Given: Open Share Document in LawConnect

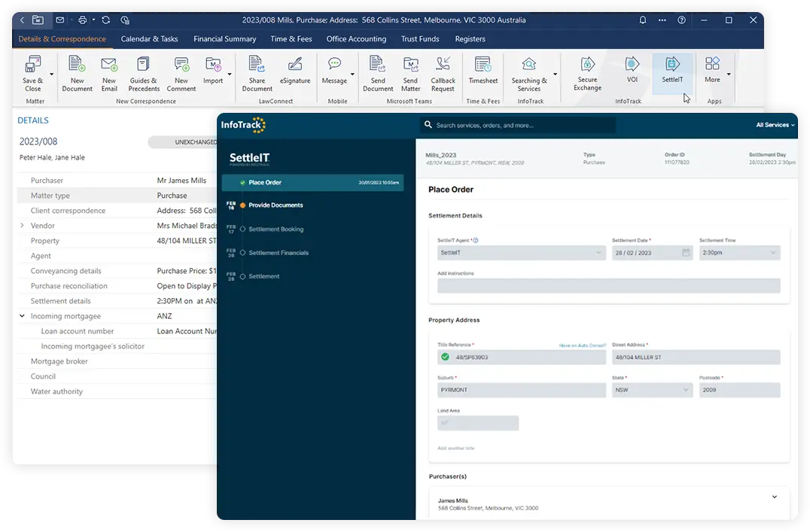Looking at the screenshot, I should [257, 74].
